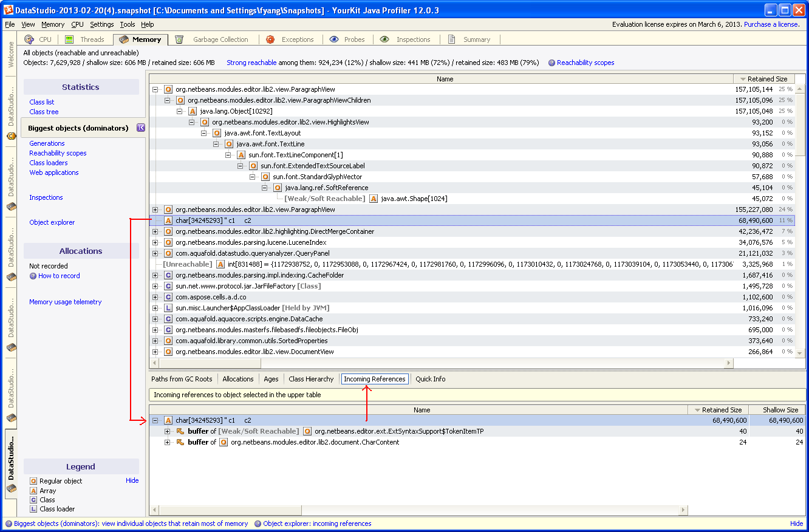
Task: Collapse the sun.font.StandardGlyphVector node
Action: pos(253,177)
